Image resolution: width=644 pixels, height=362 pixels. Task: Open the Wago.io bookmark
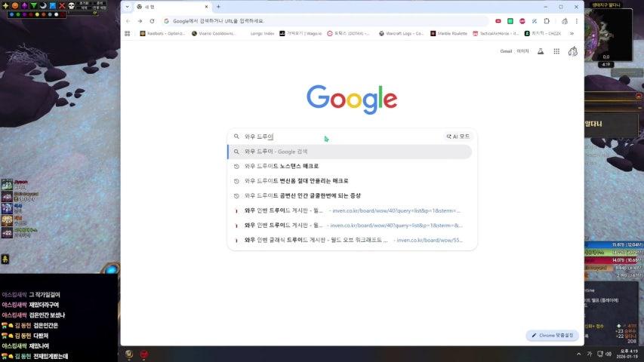point(300,34)
